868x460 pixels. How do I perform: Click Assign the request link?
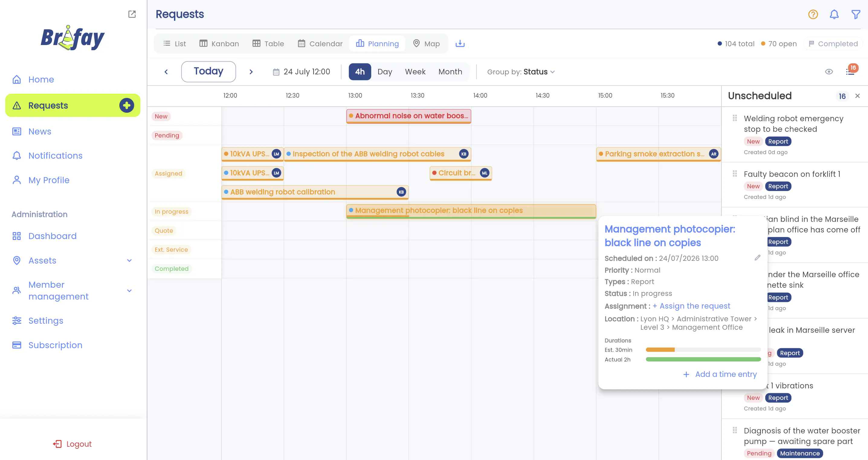click(x=692, y=306)
